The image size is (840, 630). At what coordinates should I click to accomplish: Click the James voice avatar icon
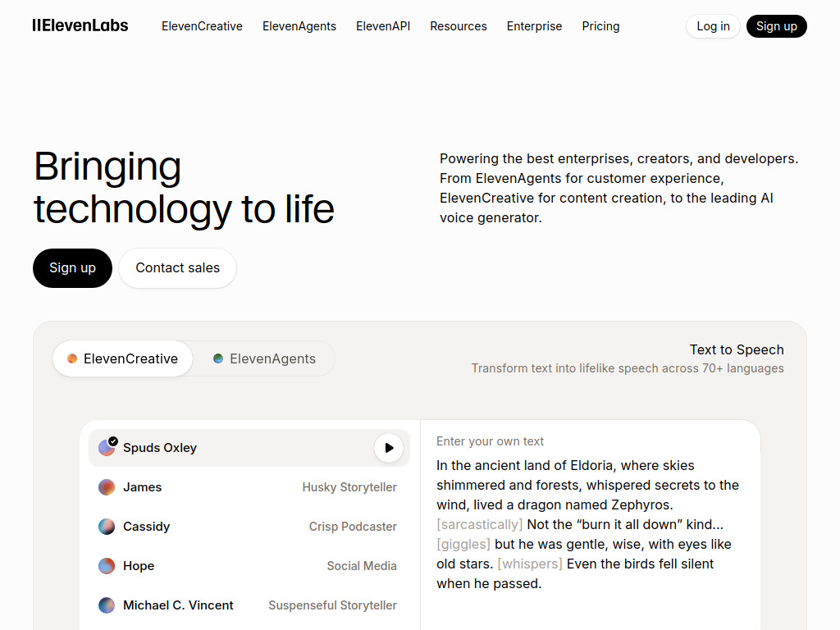click(x=107, y=487)
